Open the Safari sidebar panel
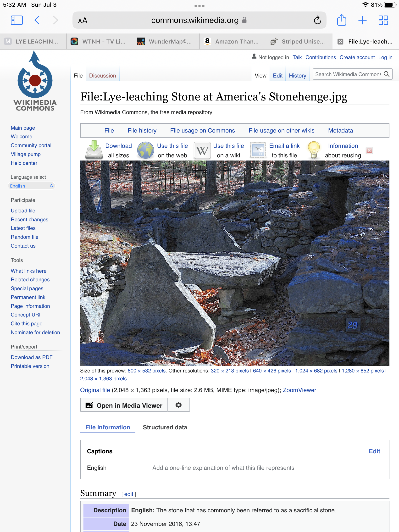The image size is (399, 532). [17, 20]
